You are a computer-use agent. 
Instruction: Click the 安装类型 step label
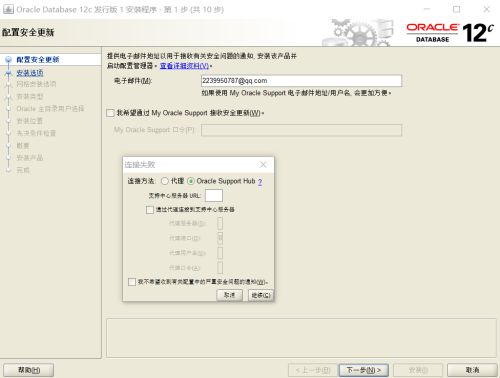tap(30, 97)
